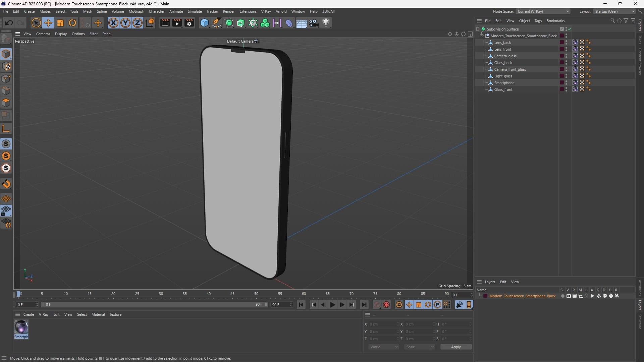The height and width of the screenshot is (362, 644).
Task: Go to end of animation
Action: (364, 305)
